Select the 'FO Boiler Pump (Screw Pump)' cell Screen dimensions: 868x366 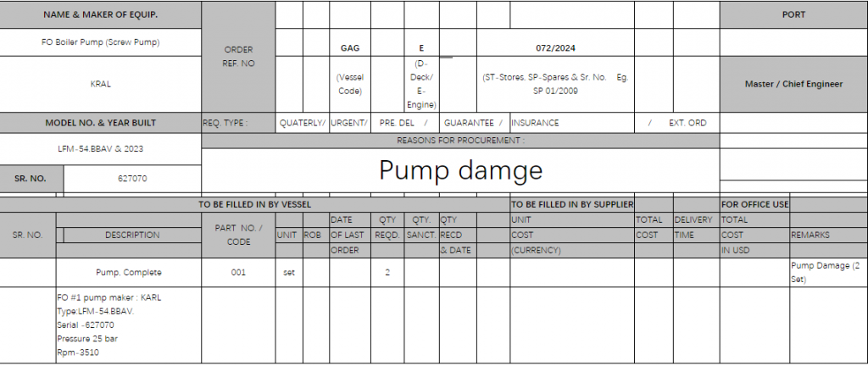(100, 42)
